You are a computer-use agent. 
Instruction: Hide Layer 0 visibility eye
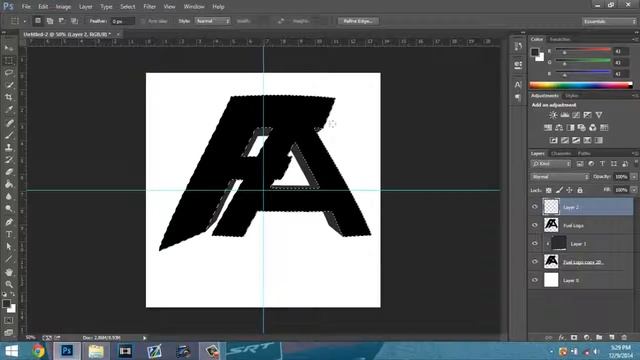(535, 280)
